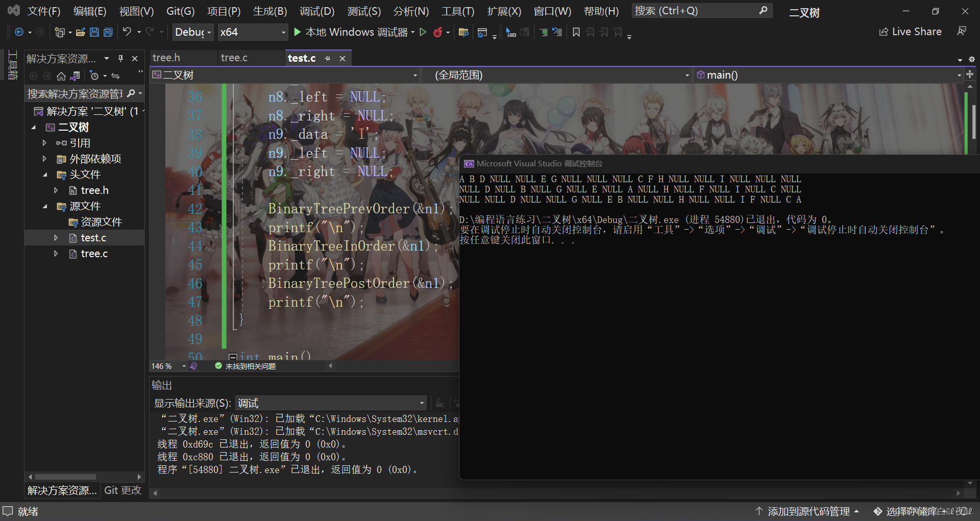This screenshot has width=980, height=521.
Task: Click the editor vertical scrollbar thumb
Action: [x=974, y=121]
